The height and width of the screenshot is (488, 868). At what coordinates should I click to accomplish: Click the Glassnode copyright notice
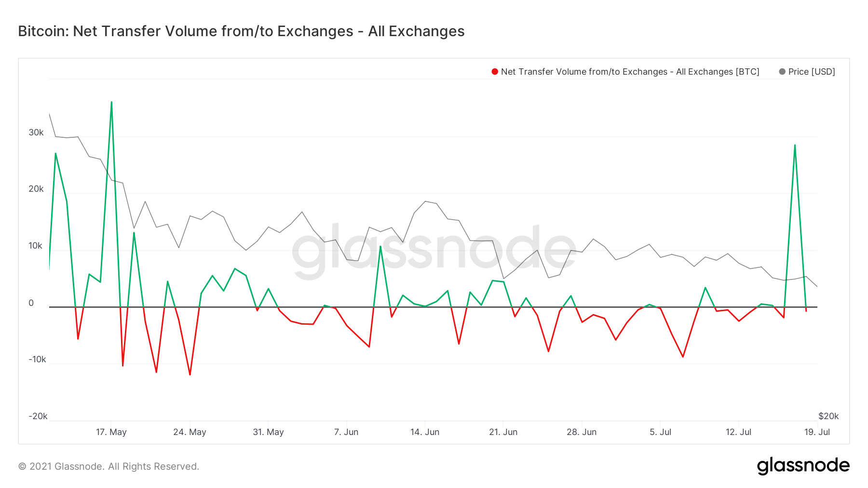[108, 466]
